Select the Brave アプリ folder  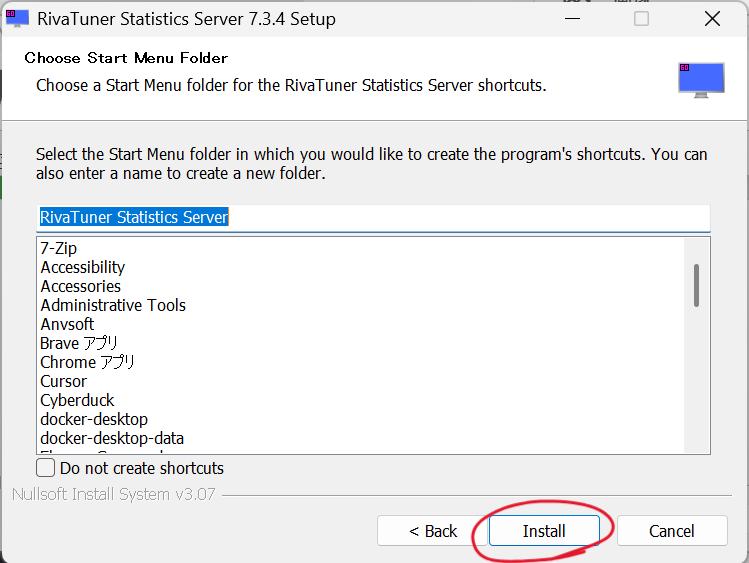pos(79,343)
